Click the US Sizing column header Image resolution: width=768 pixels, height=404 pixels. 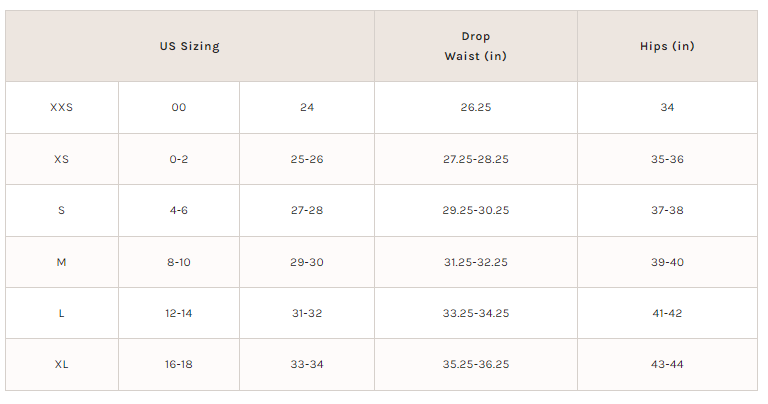pyautogui.click(x=190, y=46)
